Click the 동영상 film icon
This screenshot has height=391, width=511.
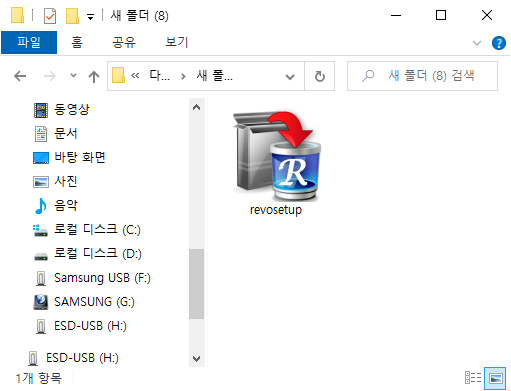(41, 110)
